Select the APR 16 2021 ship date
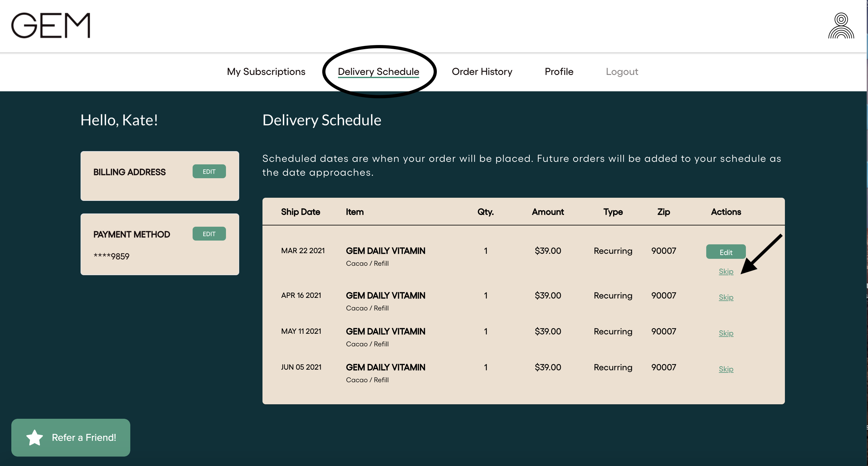Image resolution: width=868 pixels, height=466 pixels. pos(301,295)
